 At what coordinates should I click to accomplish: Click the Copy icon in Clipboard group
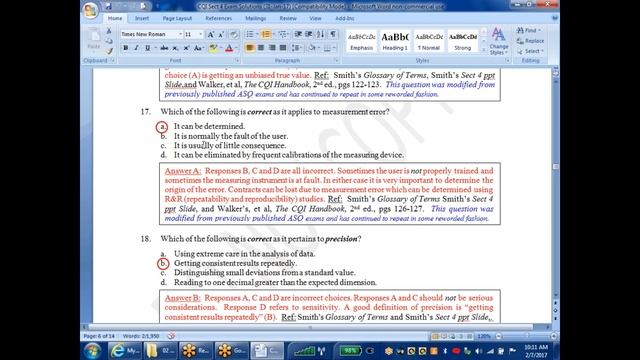(x=109, y=41)
